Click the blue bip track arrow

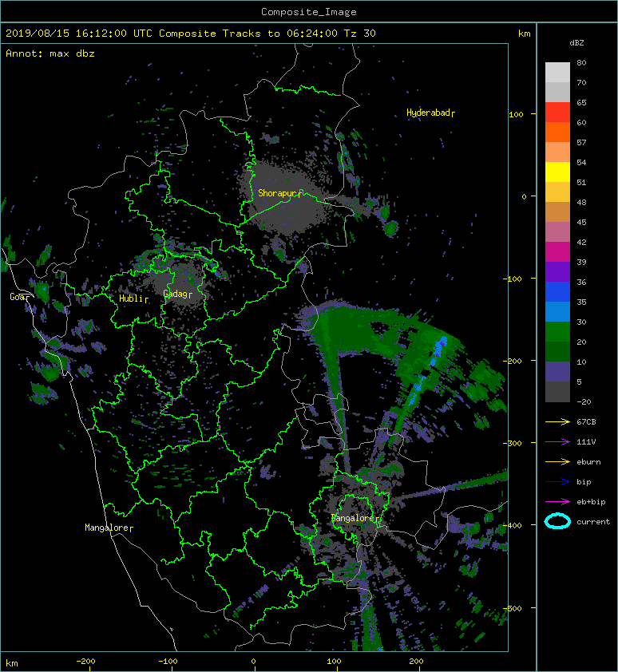pyautogui.click(x=557, y=482)
